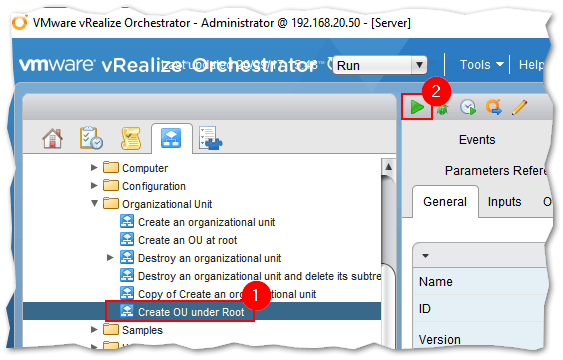Select Create an OU at root workflow

187,240
